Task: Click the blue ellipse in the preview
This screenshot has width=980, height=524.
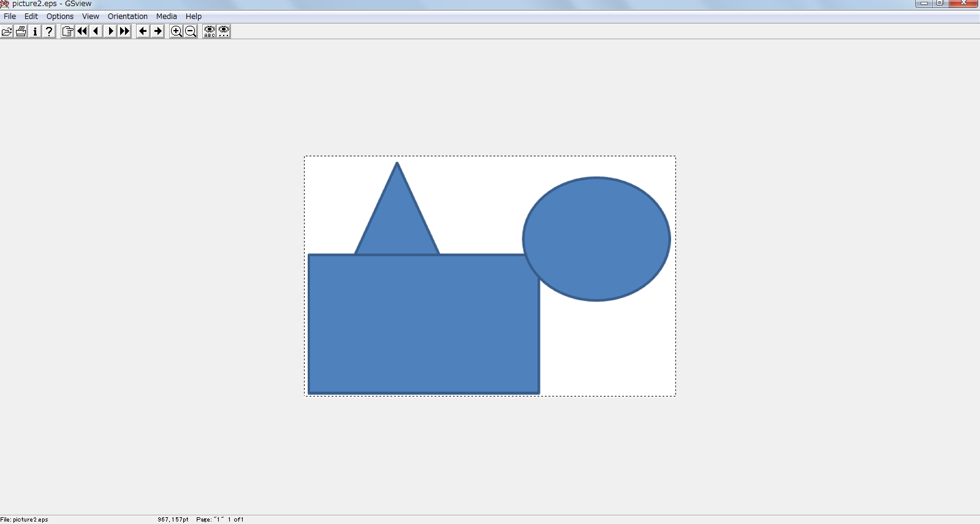Action: 596,239
